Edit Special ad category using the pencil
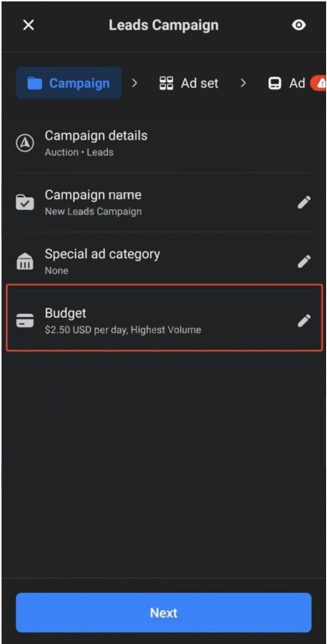 [304, 261]
